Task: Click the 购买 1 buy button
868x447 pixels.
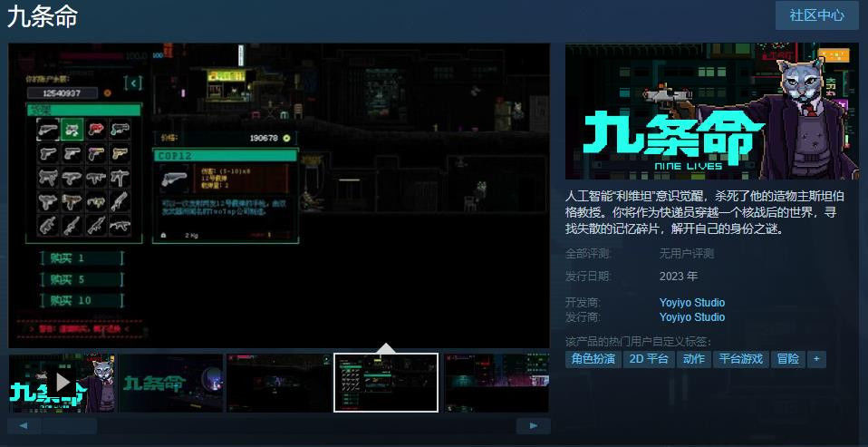Action: (x=82, y=258)
